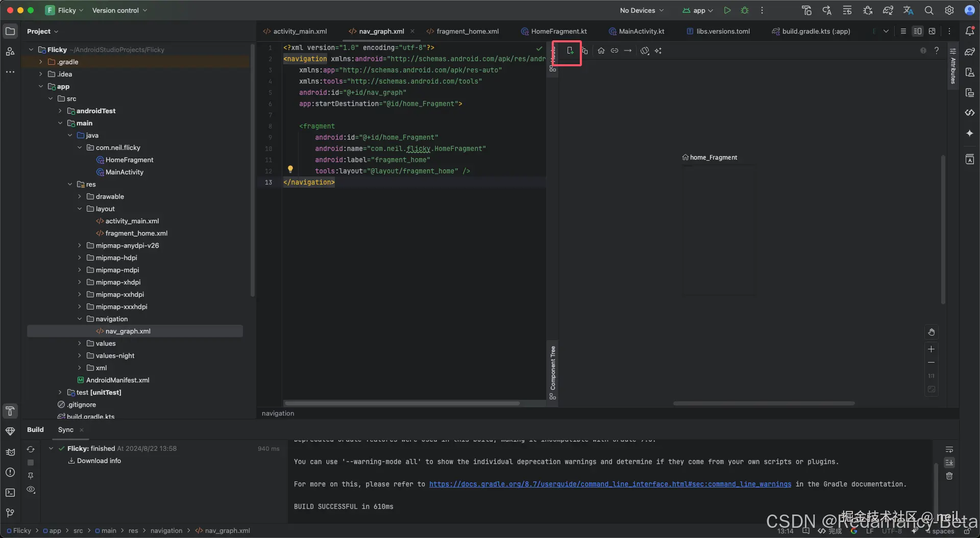Click the zoom in plus button on design canvas

931,349
